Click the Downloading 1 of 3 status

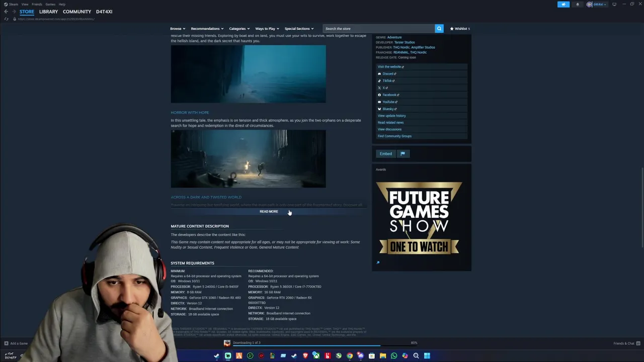click(247, 343)
